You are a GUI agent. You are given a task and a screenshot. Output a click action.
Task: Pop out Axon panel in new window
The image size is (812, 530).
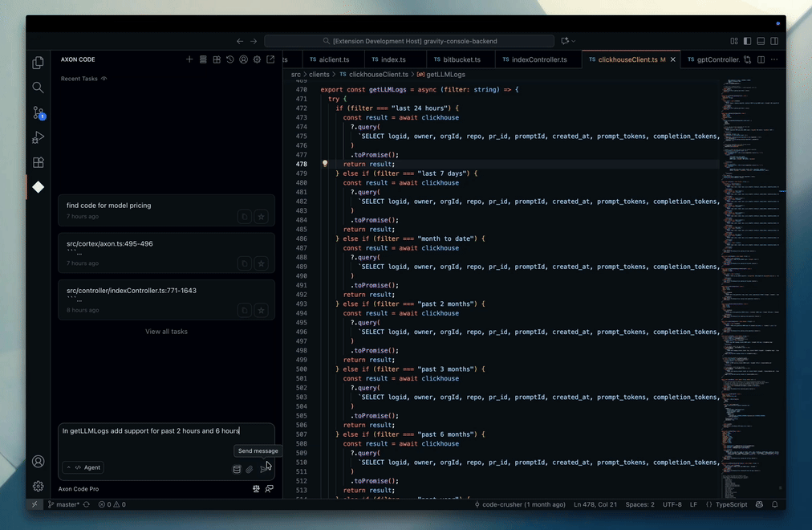pos(270,59)
